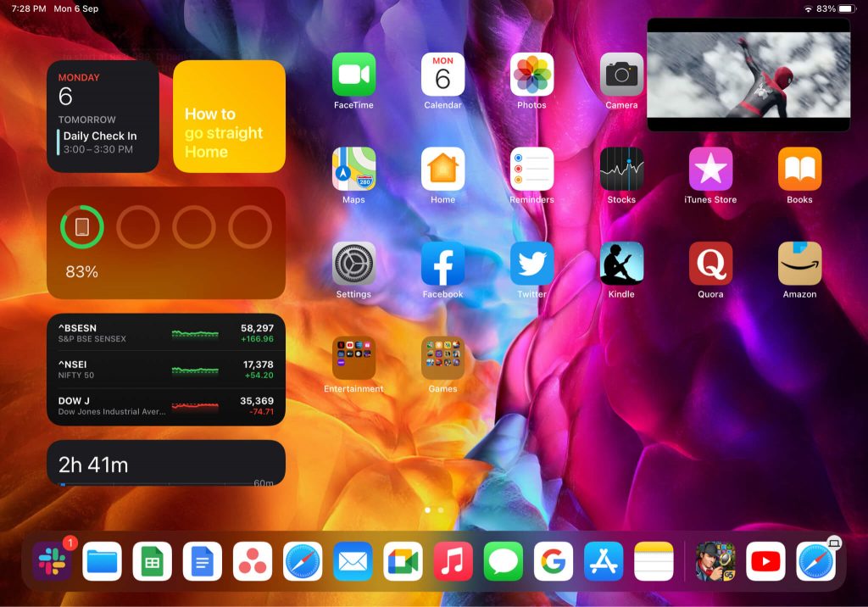Open the Camera app
The width and height of the screenshot is (868, 607).
621,75
